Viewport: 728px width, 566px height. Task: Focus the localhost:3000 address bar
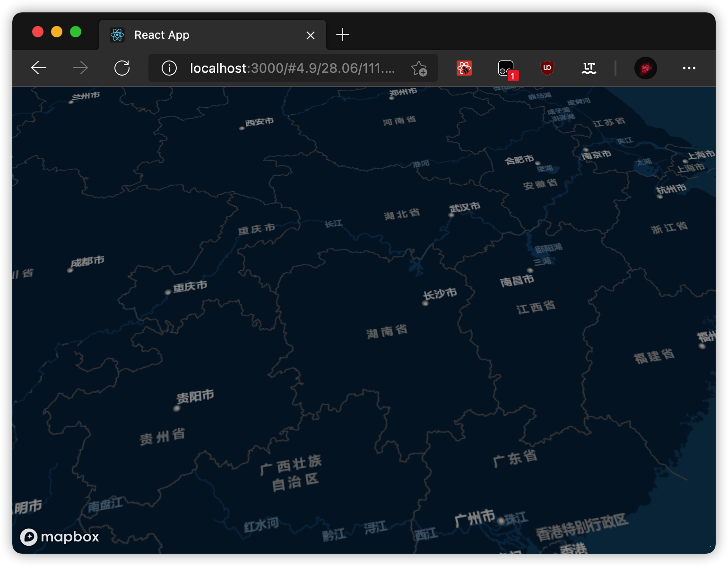point(292,68)
